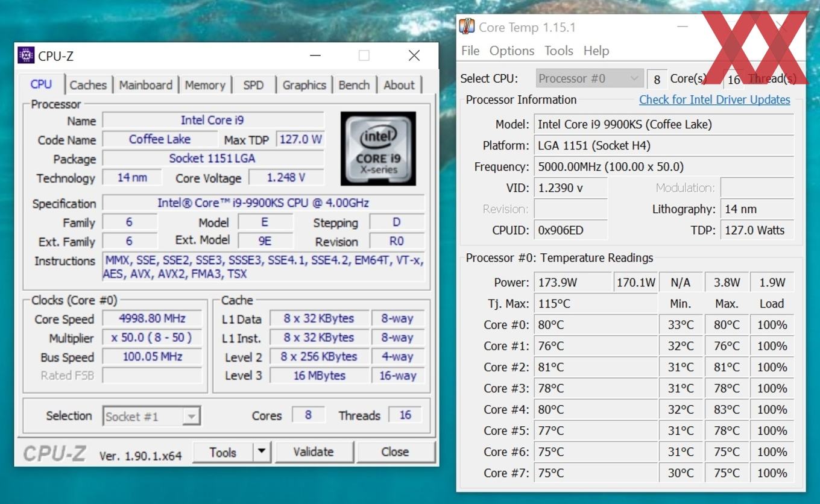The height and width of the screenshot is (504, 820).
Task: Open the Tools dropdown arrow in CPU-Z
Action: point(261,451)
